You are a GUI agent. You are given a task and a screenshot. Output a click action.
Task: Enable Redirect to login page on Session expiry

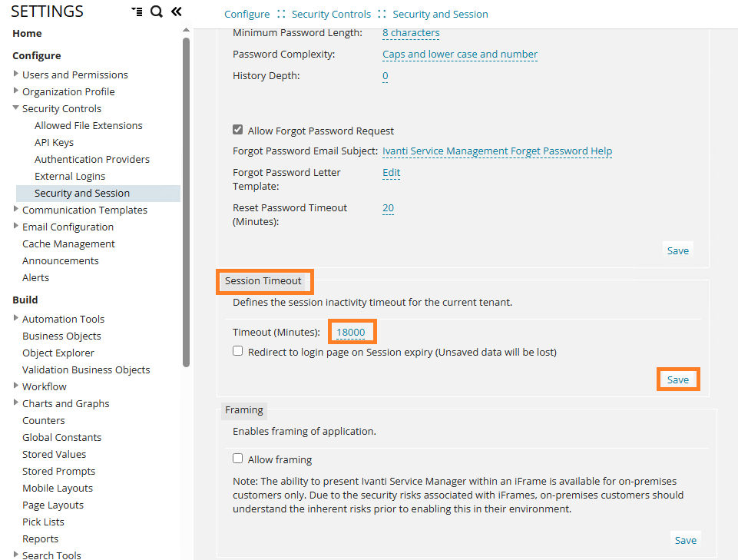(237, 352)
